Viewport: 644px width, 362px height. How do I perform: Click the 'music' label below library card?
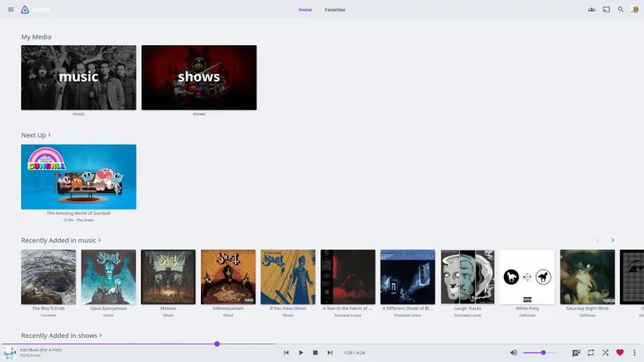coord(79,114)
